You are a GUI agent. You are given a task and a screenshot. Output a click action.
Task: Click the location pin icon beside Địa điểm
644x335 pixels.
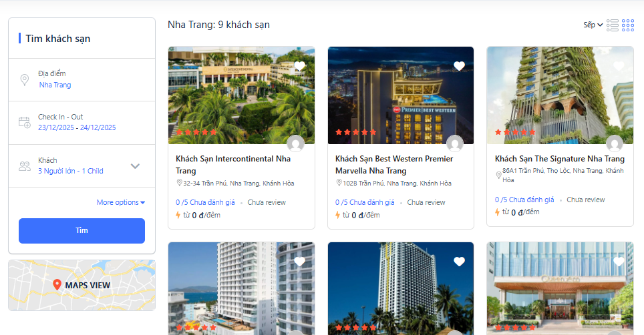click(25, 79)
